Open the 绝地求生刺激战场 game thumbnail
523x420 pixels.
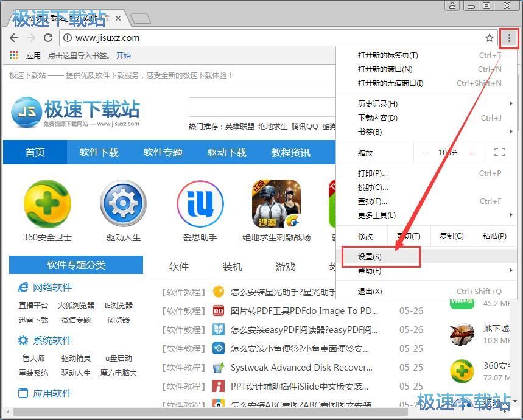tap(276, 204)
